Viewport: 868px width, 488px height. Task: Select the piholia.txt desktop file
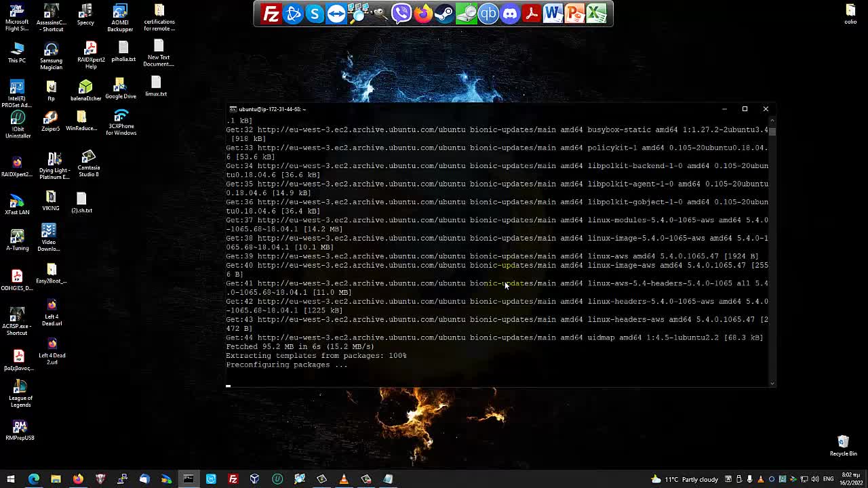(123, 52)
